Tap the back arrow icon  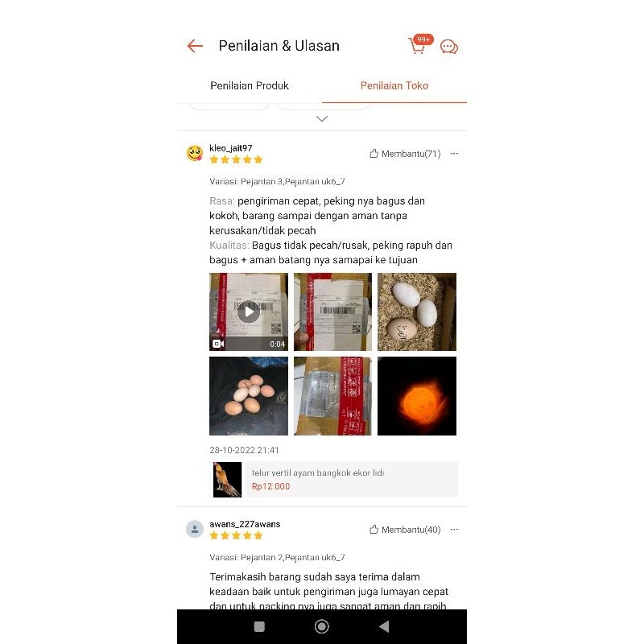(x=195, y=46)
